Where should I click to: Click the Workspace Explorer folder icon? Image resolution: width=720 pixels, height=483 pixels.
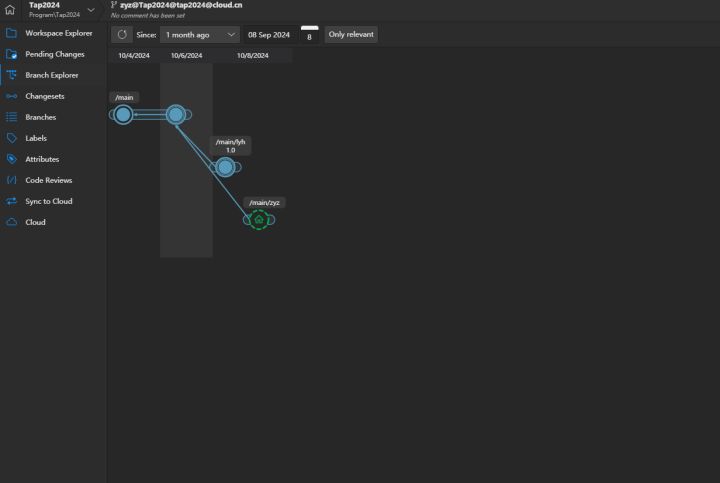click(x=11, y=33)
